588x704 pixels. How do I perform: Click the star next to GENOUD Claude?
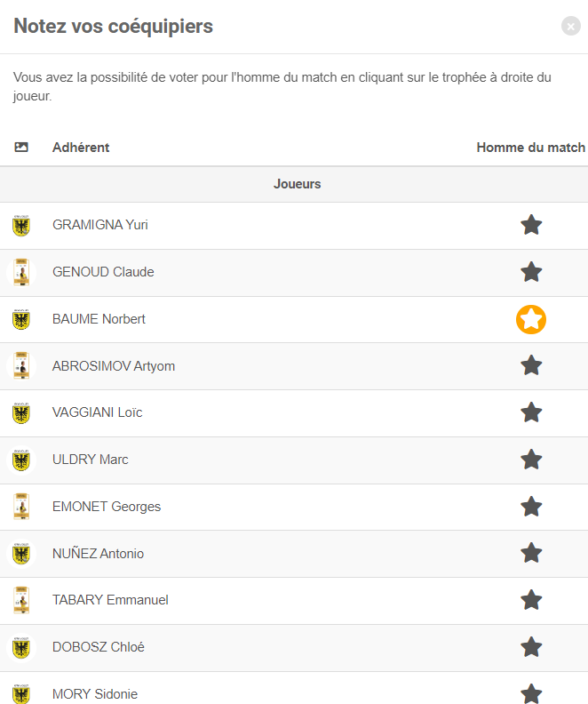pos(531,272)
